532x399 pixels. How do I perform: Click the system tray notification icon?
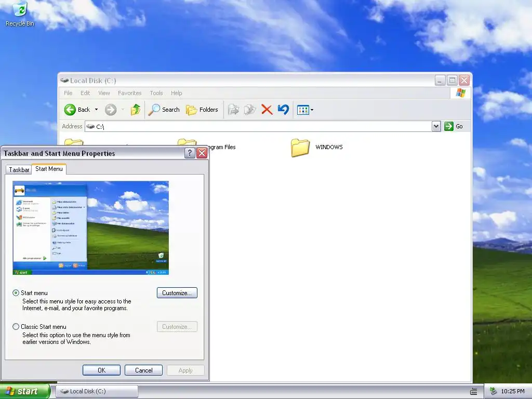tap(494, 391)
